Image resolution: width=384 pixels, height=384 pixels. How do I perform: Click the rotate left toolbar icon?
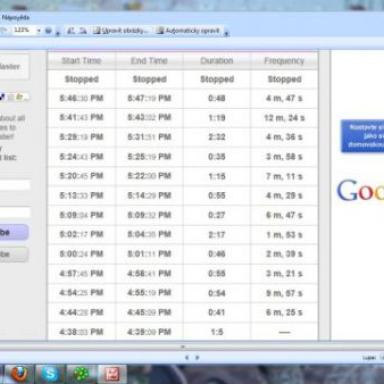[71, 31]
